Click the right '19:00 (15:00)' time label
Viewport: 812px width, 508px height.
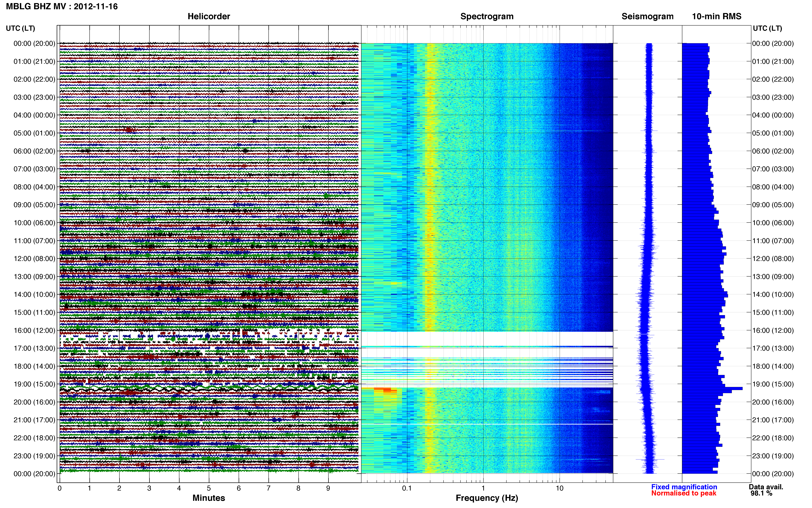tap(773, 384)
